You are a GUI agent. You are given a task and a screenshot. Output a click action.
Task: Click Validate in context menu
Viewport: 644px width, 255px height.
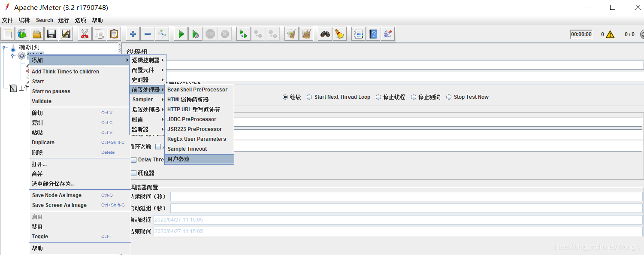pyautogui.click(x=80, y=101)
